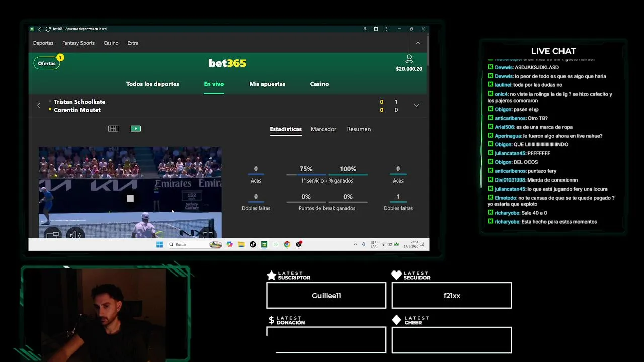Go back with the arrow beside Tristan Schoolkate

point(39,105)
